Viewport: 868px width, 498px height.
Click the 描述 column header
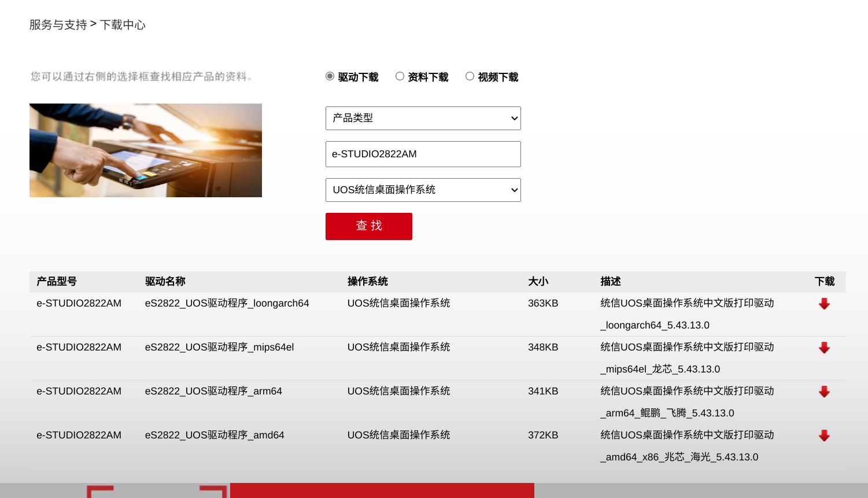pyautogui.click(x=611, y=282)
